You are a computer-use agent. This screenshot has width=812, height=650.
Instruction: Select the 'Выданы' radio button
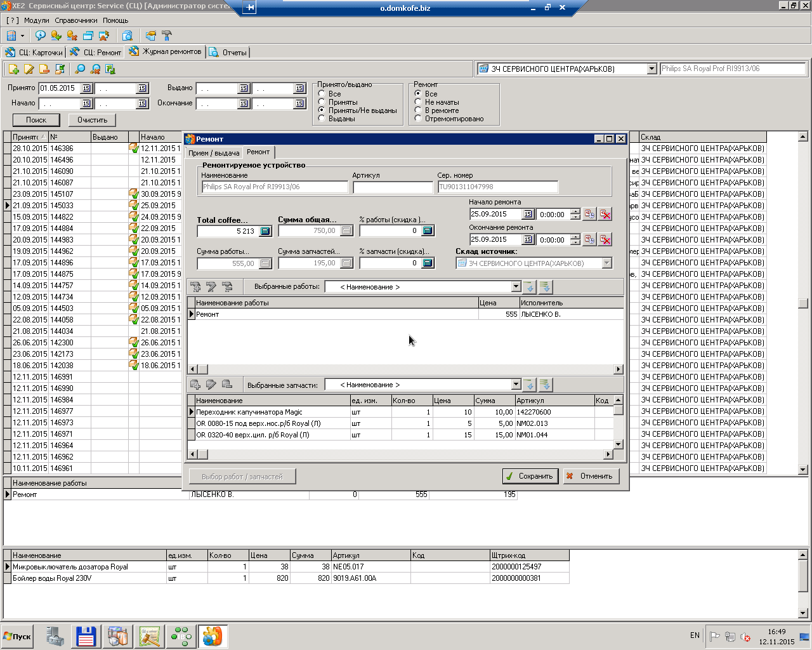tap(322, 119)
